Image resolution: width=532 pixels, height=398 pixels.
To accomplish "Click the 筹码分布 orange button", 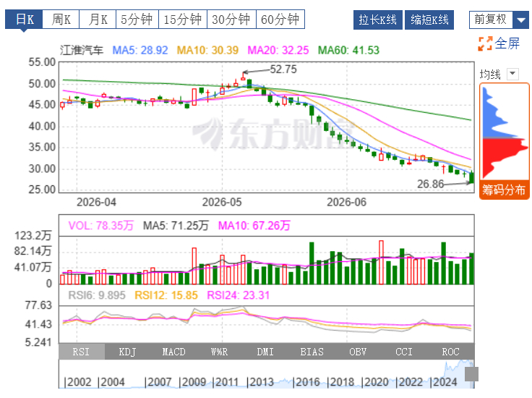I will 505,190.
